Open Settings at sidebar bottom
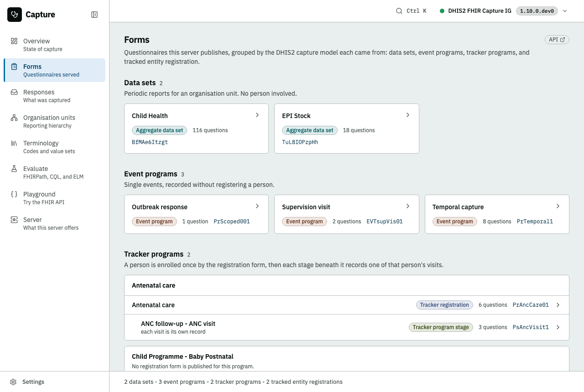Image resolution: width=584 pixels, height=392 pixels. tap(54, 382)
